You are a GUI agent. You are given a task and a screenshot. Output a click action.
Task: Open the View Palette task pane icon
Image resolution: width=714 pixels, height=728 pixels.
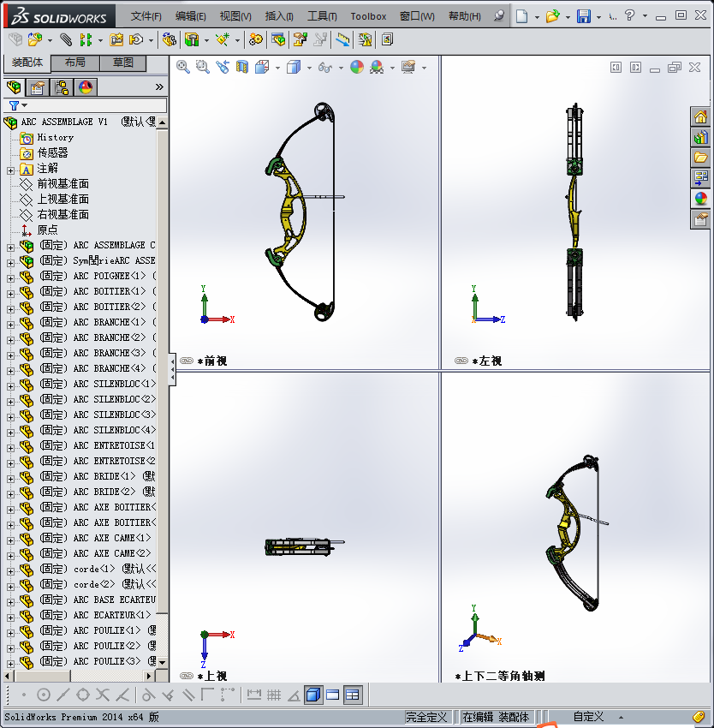700,177
